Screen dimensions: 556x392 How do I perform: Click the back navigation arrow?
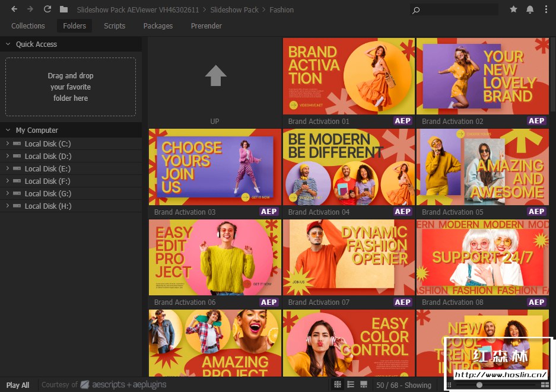(x=14, y=9)
